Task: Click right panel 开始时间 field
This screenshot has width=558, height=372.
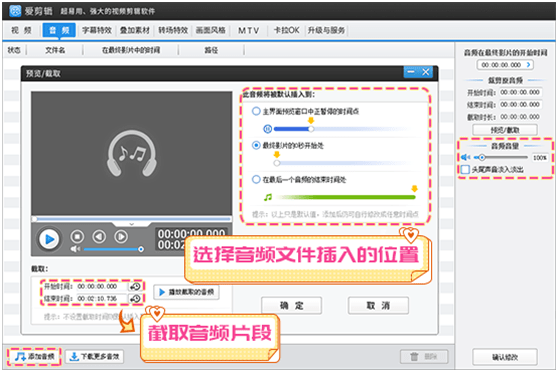Action: pos(520,92)
